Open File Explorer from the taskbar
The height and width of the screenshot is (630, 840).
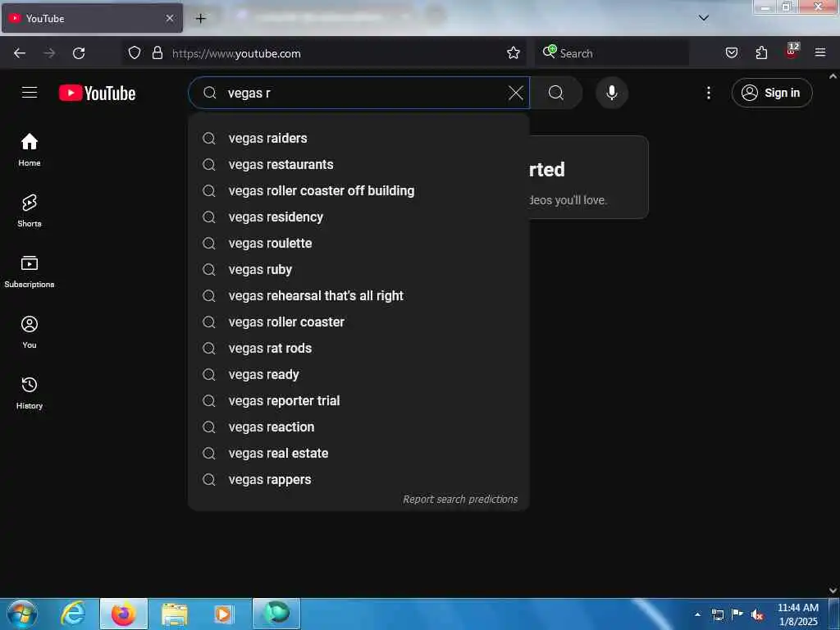(174, 614)
